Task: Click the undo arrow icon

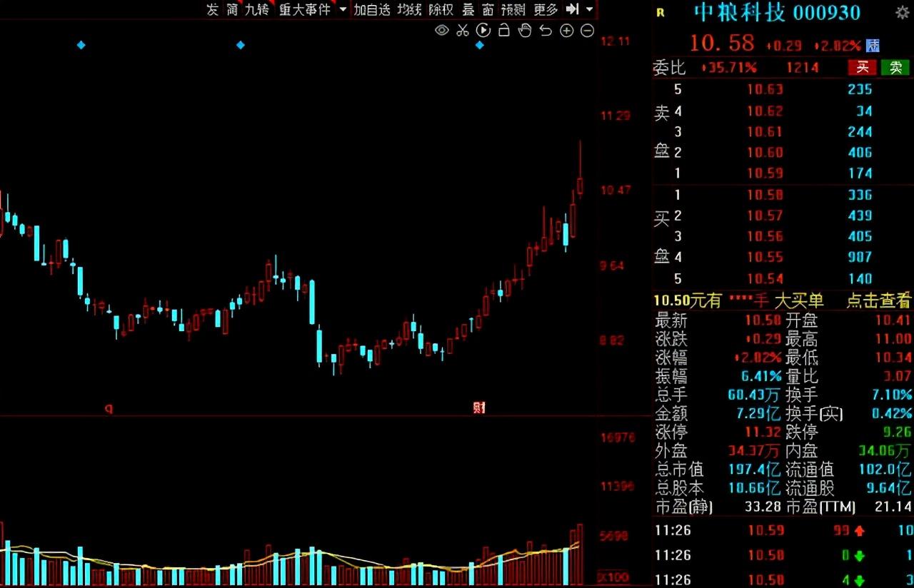Action: [x=546, y=30]
